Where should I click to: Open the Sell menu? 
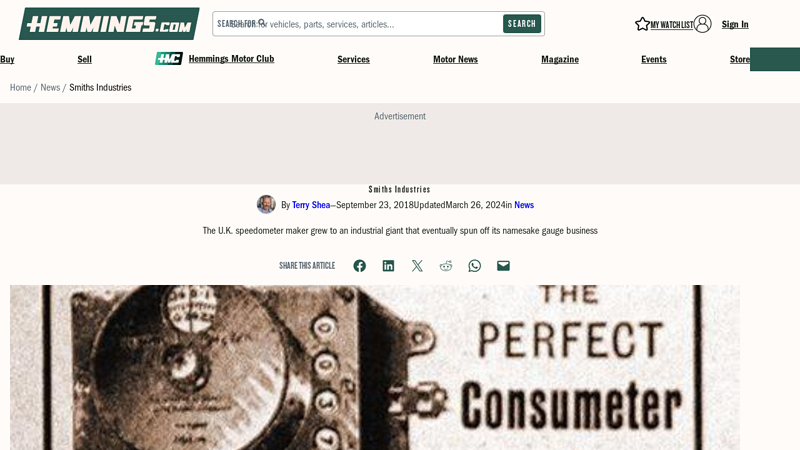(x=85, y=59)
